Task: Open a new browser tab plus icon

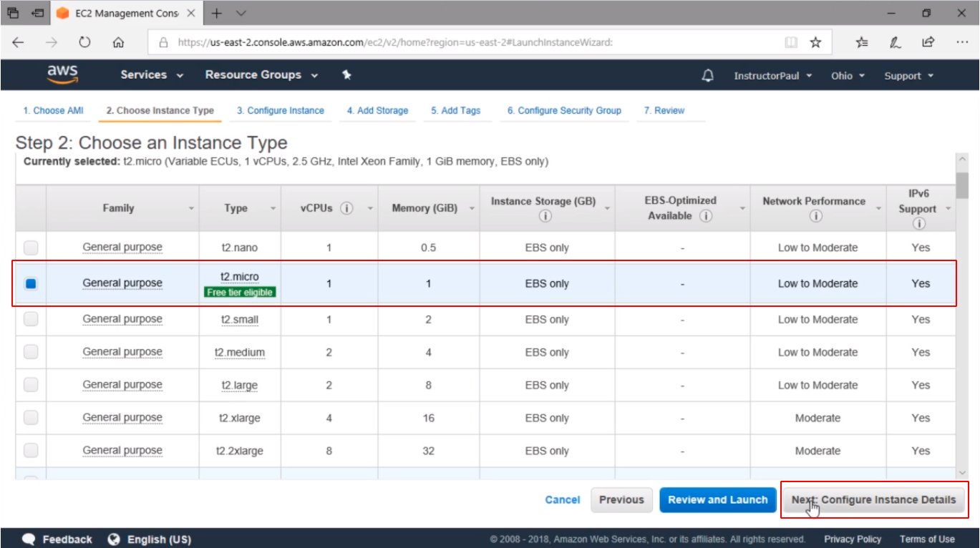Action: point(217,13)
